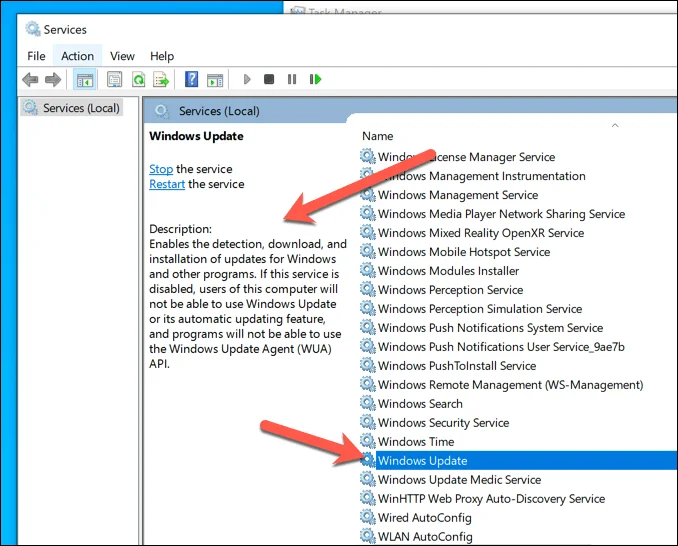Click the Stop Service square icon
This screenshot has height=546, width=678.
click(x=269, y=79)
